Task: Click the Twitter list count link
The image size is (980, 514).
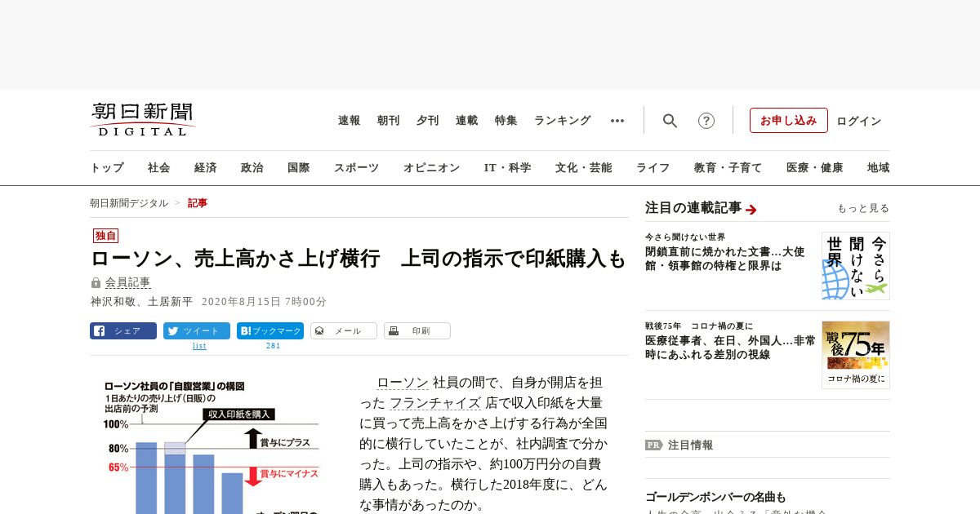Action: point(199,346)
